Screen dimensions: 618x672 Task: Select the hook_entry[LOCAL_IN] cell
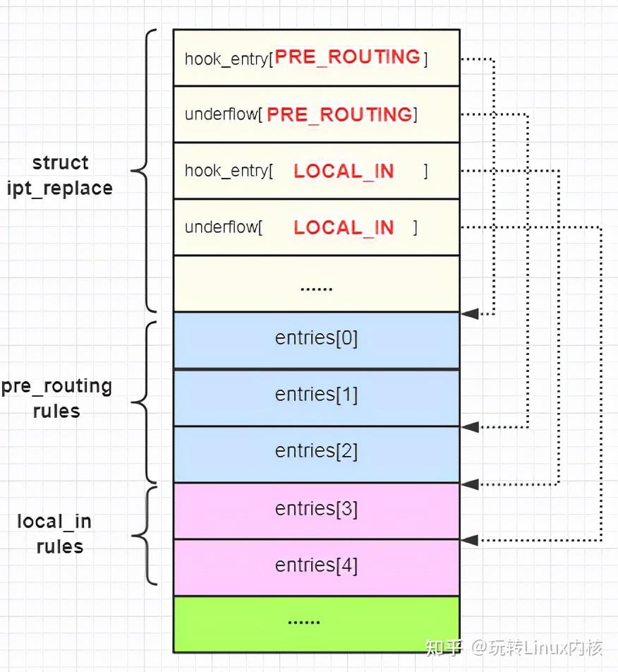point(317,171)
